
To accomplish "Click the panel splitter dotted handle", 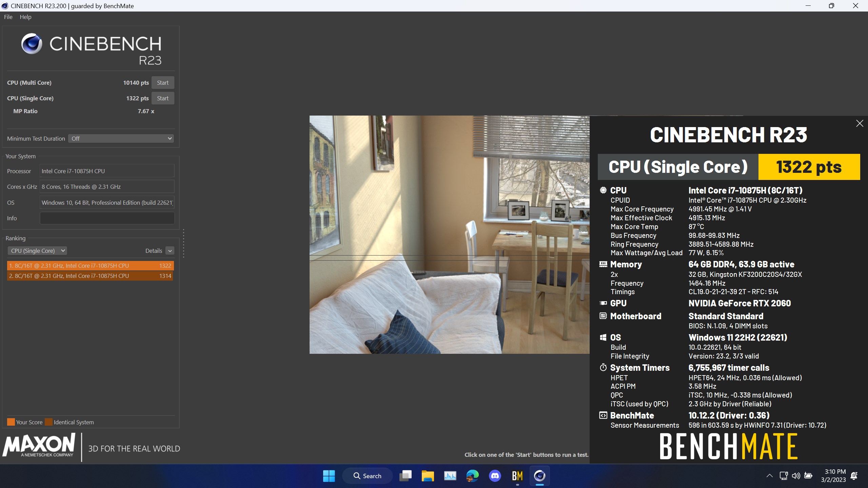I will pos(183,243).
